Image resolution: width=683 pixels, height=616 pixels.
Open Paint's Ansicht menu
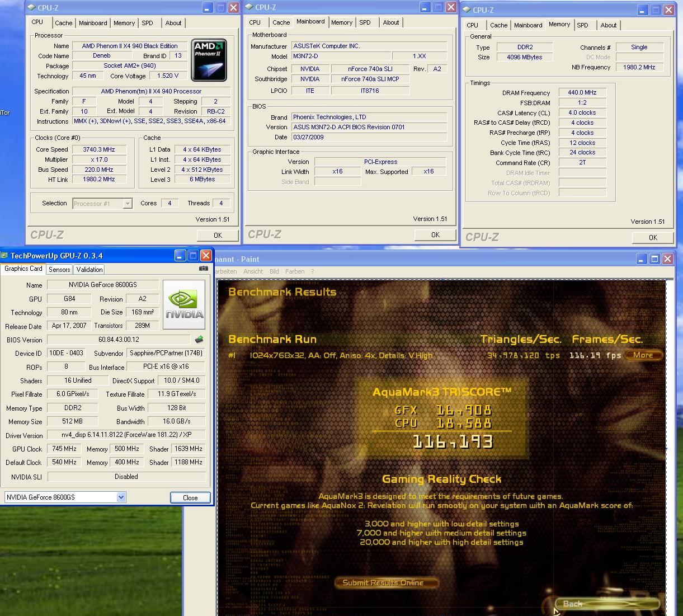tap(253, 271)
